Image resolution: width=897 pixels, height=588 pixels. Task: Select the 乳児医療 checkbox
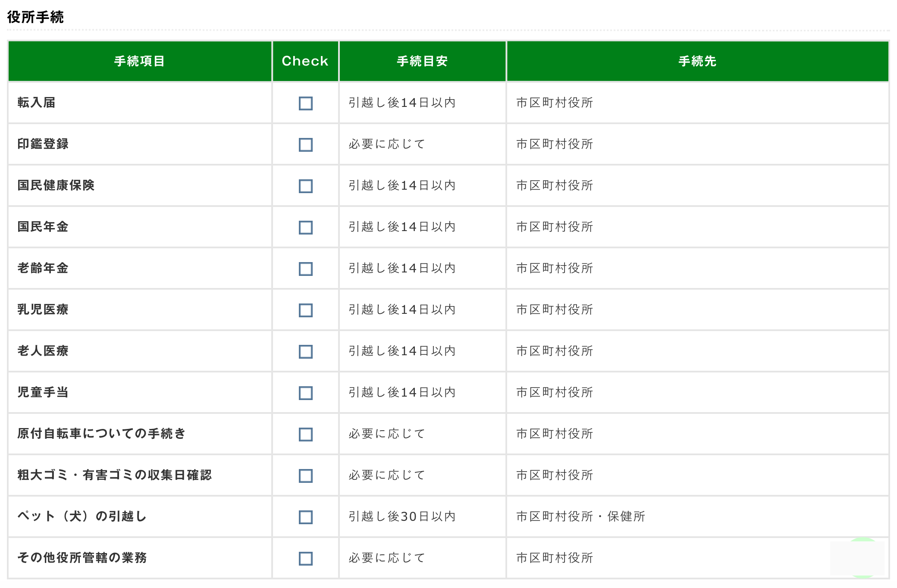pyautogui.click(x=305, y=310)
